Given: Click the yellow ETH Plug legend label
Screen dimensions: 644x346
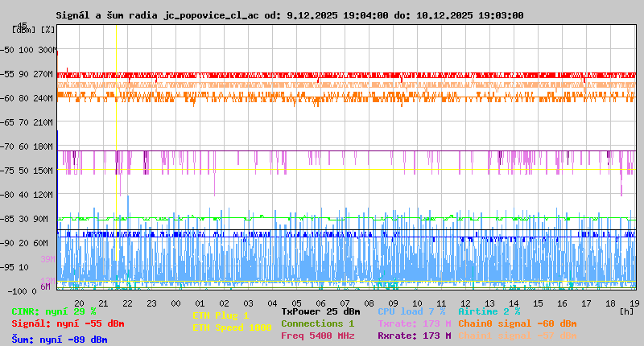Looking at the screenshot, I should pyautogui.click(x=221, y=315).
